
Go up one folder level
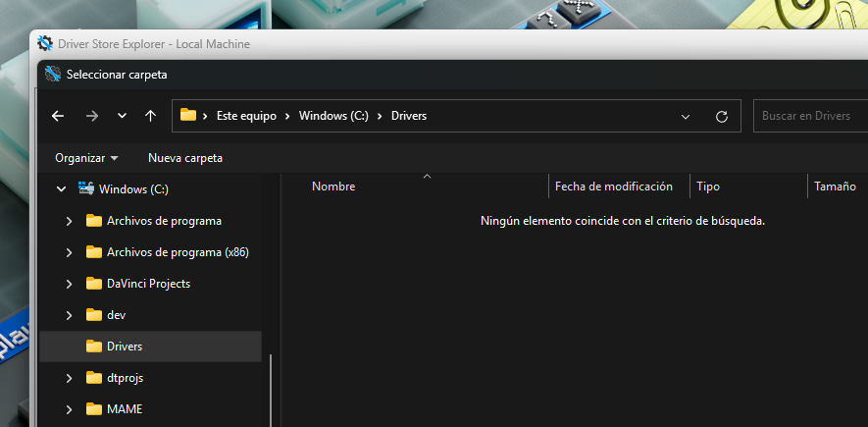(x=150, y=116)
